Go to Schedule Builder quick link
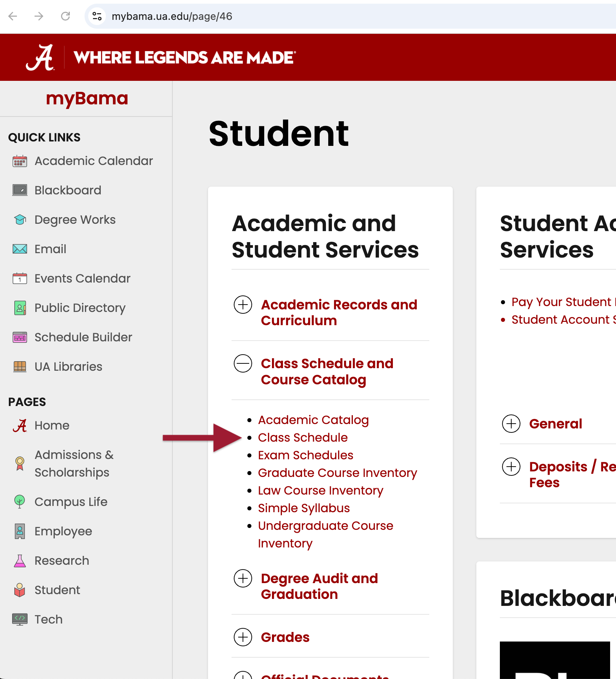The width and height of the screenshot is (616, 679). pos(83,337)
